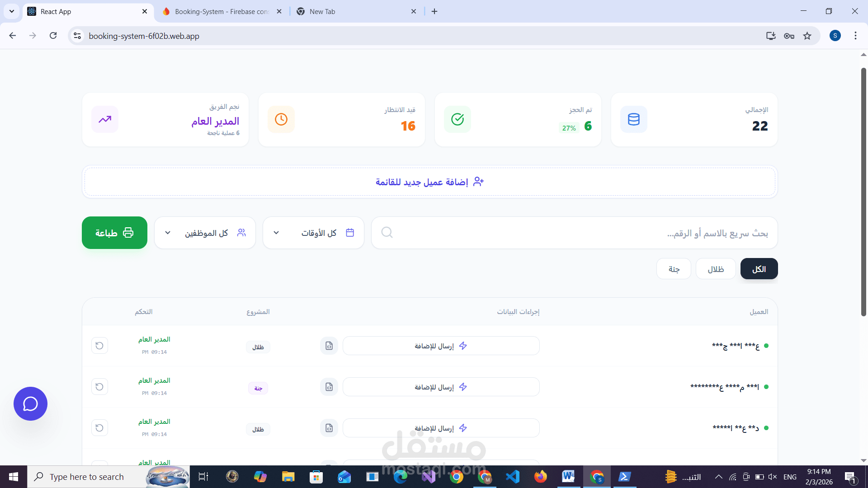The height and width of the screenshot is (488, 868).
Task: Click the clock icon on the waiting card
Action: click(x=281, y=119)
